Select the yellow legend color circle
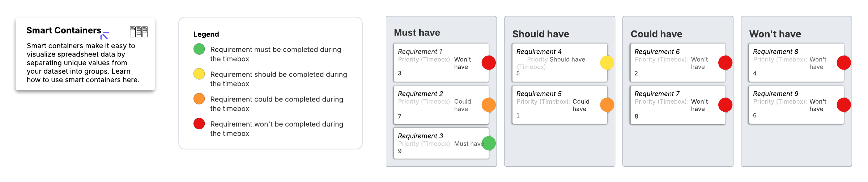This screenshot has width=868, height=182. point(199,74)
